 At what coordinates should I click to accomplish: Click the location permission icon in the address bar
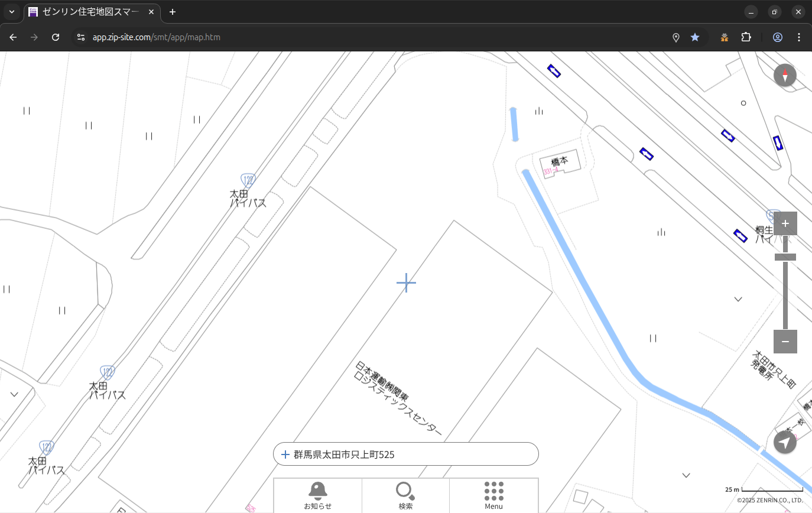[676, 37]
